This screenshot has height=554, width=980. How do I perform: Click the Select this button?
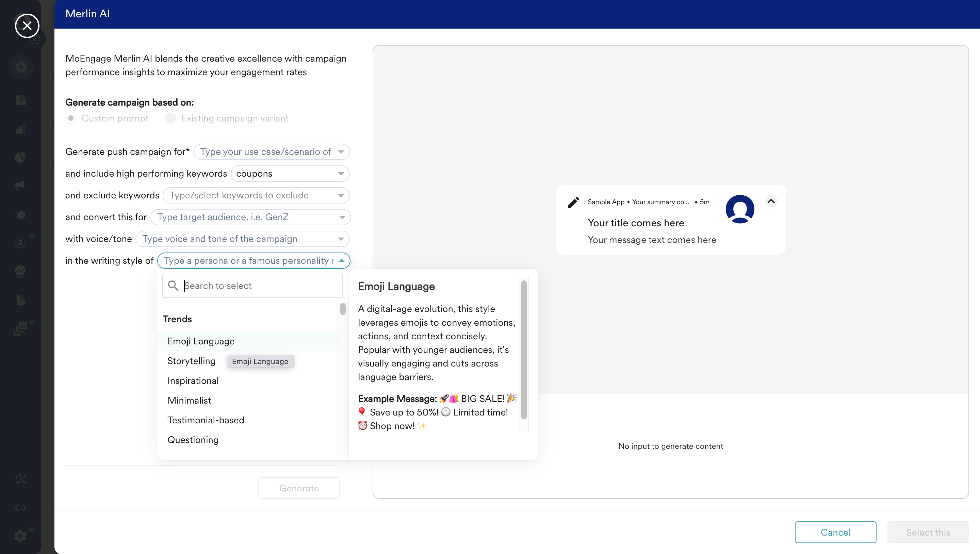[x=928, y=532]
